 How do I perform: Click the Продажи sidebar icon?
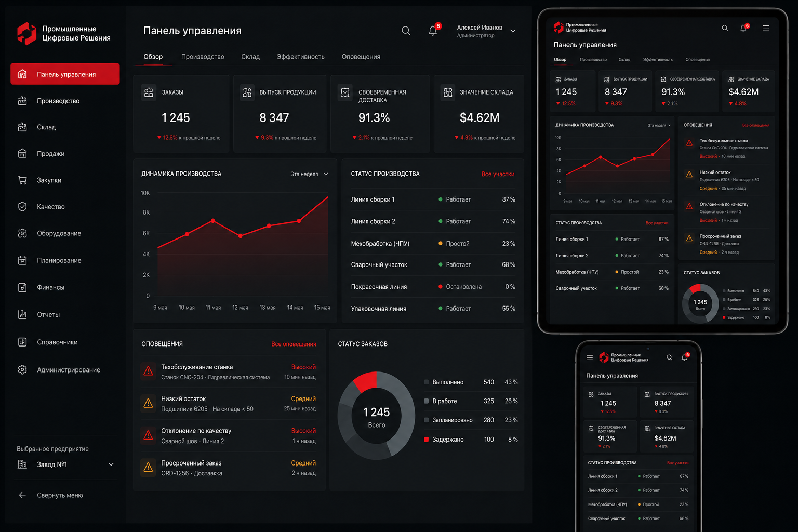click(22, 153)
